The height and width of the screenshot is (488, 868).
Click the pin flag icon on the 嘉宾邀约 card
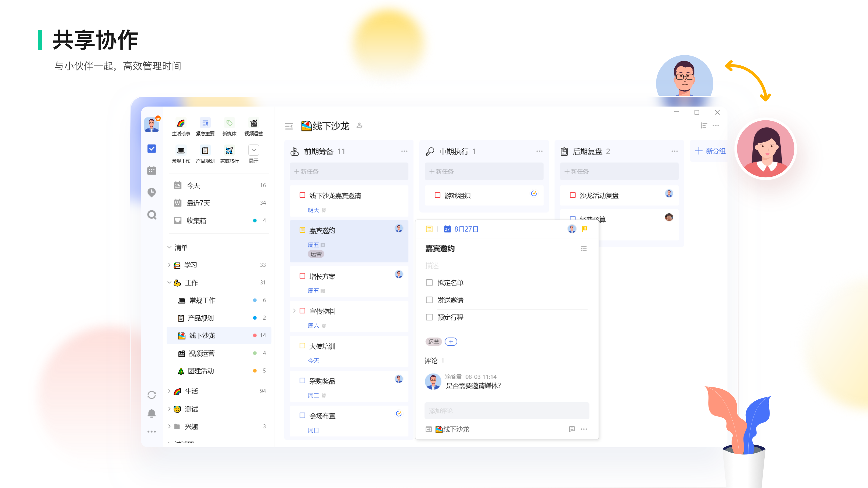(585, 229)
